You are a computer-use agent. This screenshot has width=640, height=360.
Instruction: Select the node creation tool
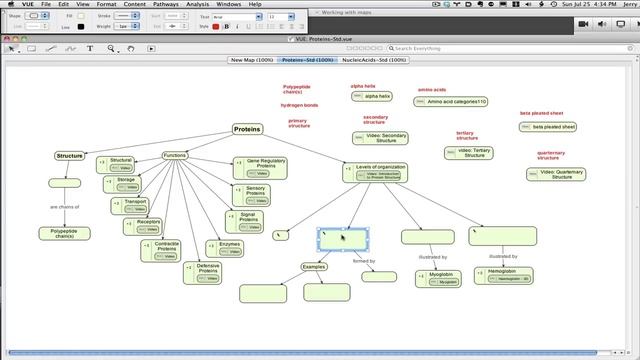pos(31,49)
